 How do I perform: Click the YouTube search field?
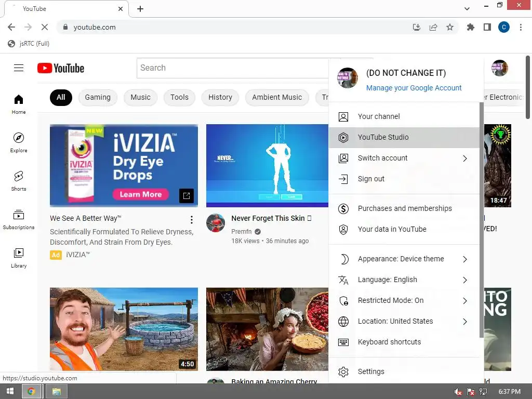(232, 68)
